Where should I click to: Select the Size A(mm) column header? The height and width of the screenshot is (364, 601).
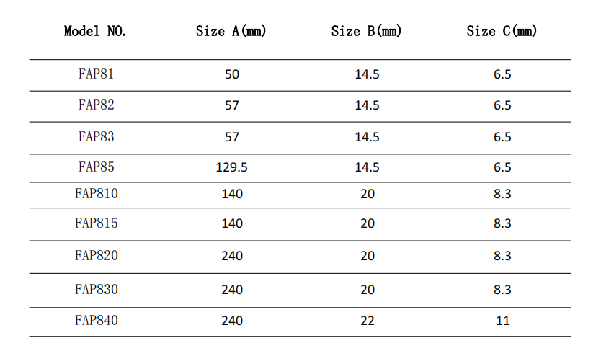tap(231, 31)
